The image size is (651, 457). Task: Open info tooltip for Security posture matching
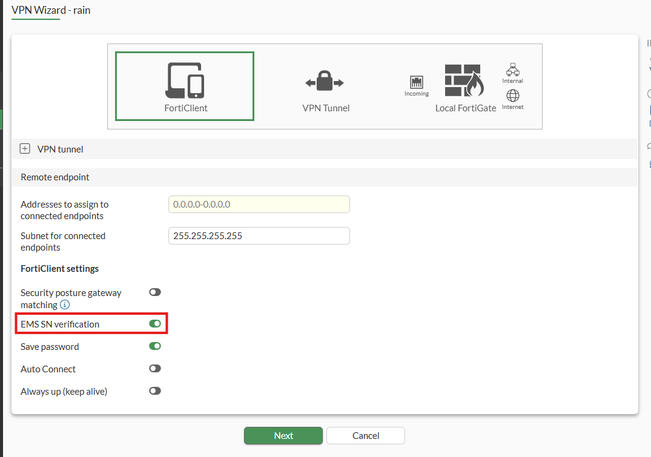(65, 305)
